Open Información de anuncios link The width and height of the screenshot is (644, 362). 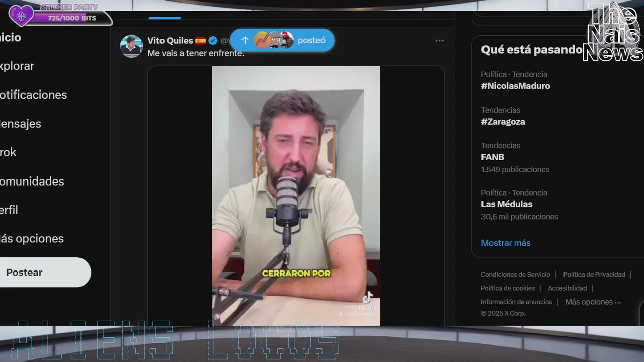pyautogui.click(x=516, y=302)
